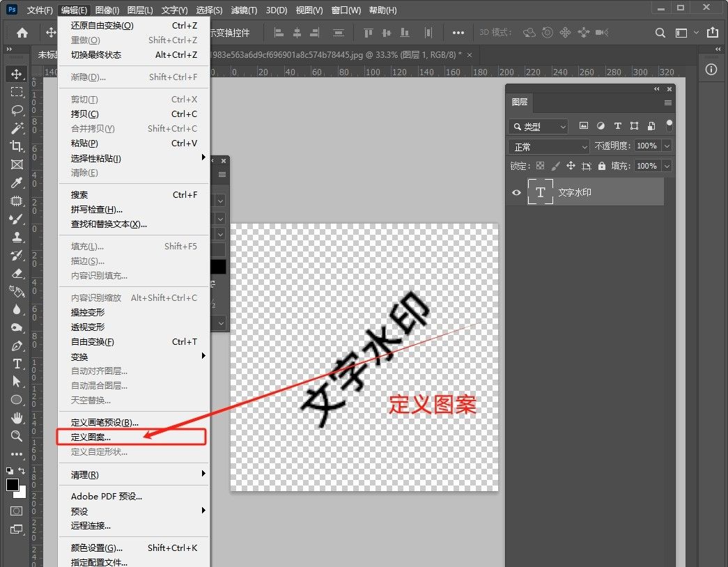This screenshot has height=567, width=728.
Task: Choose 颜色设置 menu entry
Action: point(134,547)
